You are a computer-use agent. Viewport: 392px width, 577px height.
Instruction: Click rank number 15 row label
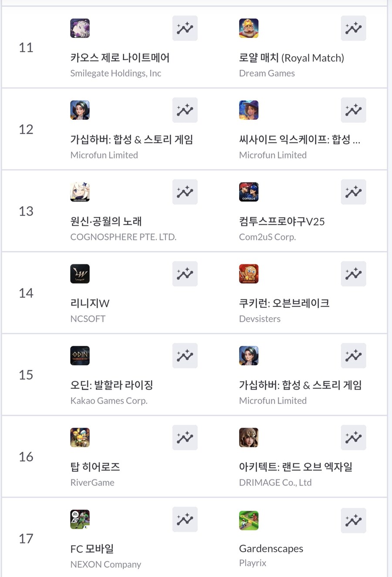[x=26, y=375]
